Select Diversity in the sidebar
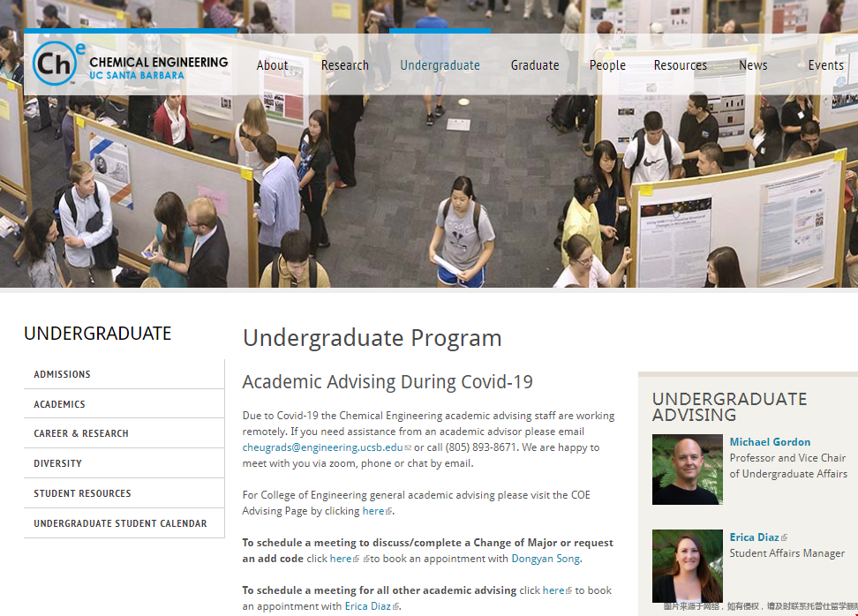This screenshot has width=858, height=616. (58, 463)
